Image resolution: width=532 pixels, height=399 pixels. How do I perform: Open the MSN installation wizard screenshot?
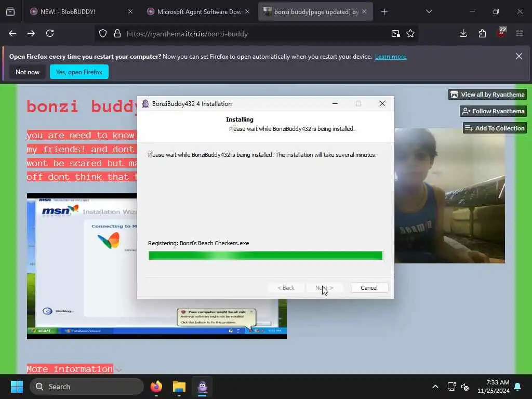pos(82,266)
